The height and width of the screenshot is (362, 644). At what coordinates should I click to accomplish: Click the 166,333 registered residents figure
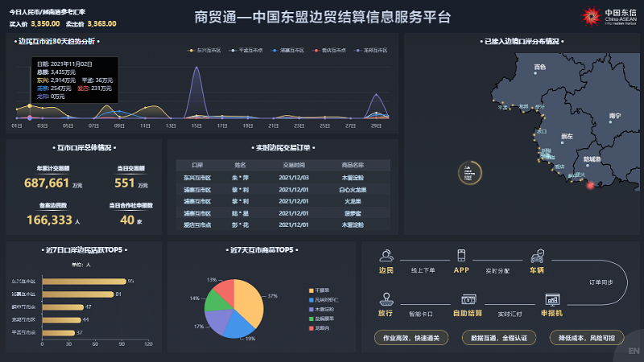[49, 220]
